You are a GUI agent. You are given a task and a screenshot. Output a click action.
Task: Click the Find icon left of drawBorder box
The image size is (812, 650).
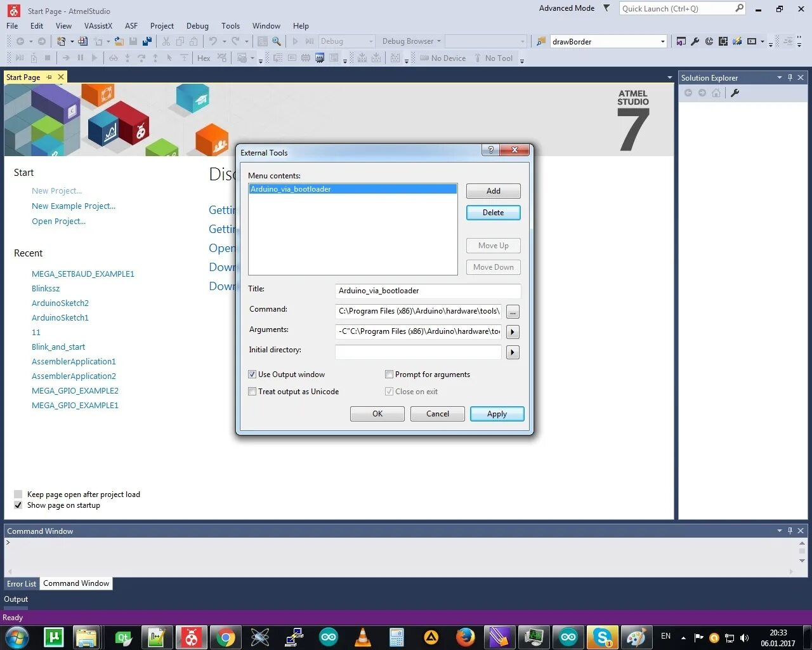point(541,41)
